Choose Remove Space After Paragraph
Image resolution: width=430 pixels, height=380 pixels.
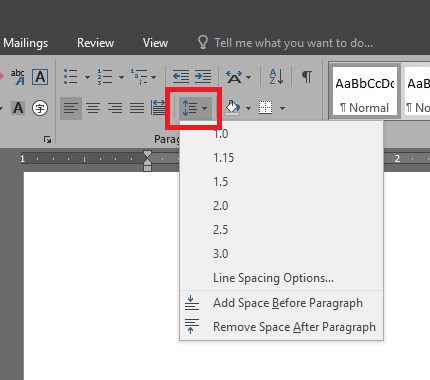tap(282, 327)
